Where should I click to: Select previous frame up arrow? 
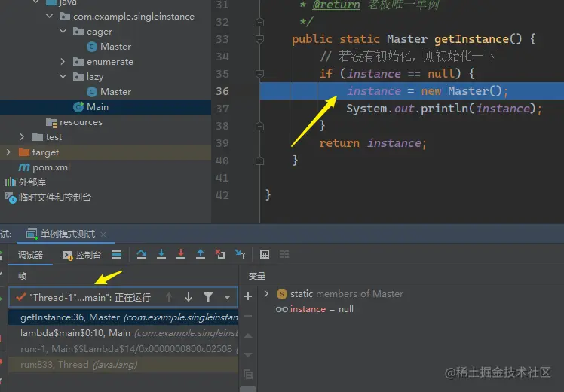[169, 297]
